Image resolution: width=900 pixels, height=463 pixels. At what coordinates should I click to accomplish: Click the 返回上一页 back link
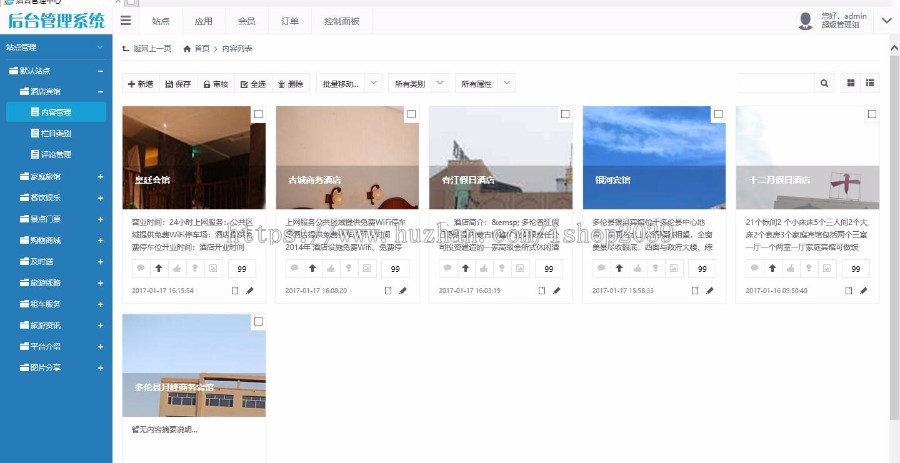coord(147,49)
